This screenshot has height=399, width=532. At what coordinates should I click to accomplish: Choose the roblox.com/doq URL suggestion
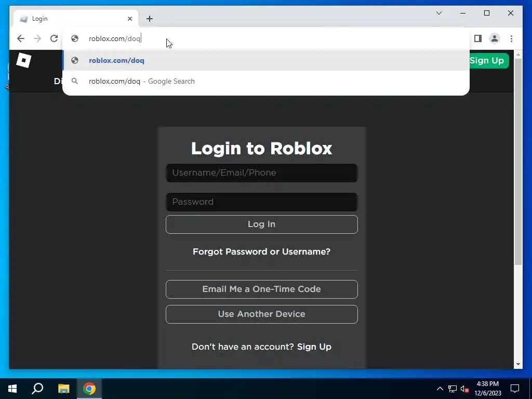pyautogui.click(x=266, y=60)
